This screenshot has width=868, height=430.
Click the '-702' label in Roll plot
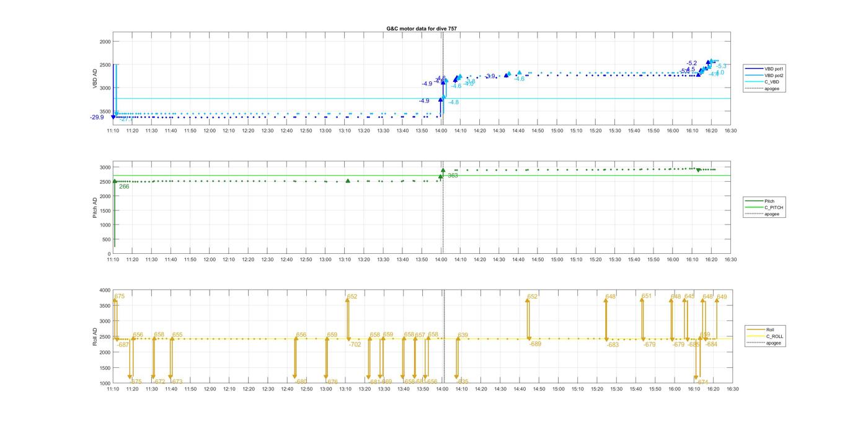tap(355, 344)
